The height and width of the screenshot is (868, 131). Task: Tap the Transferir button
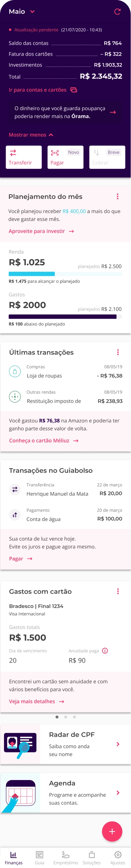[x=24, y=157]
